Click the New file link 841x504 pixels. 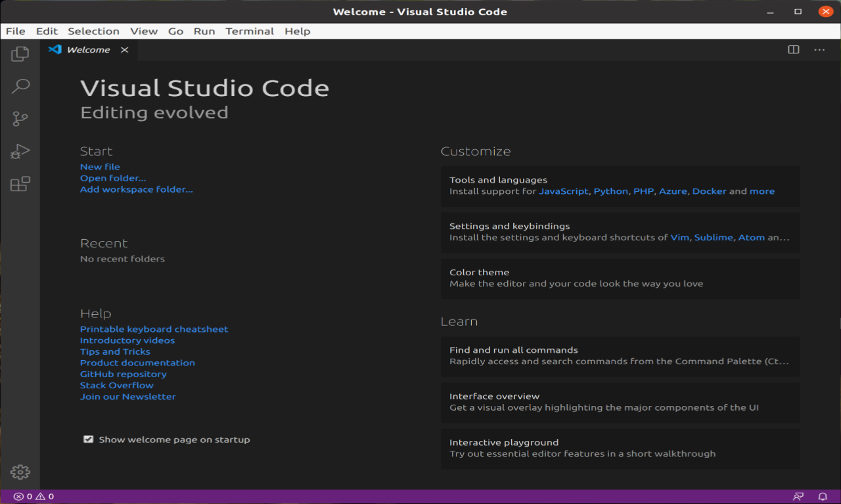click(x=100, y=167)
